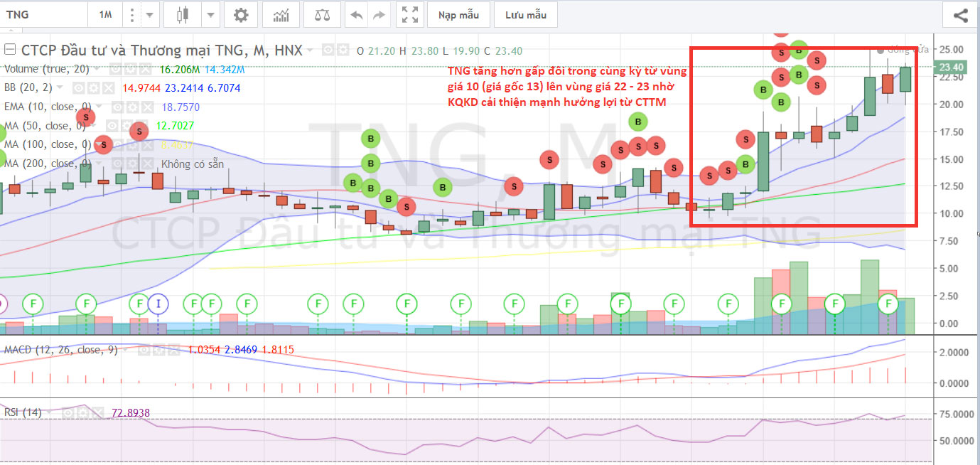Open settings gear for BB indicator
Screen dimensions: 980x465
pos(93,88)
